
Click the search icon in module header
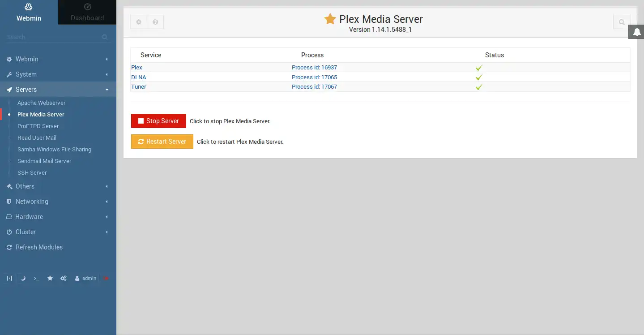coord(622,22)
